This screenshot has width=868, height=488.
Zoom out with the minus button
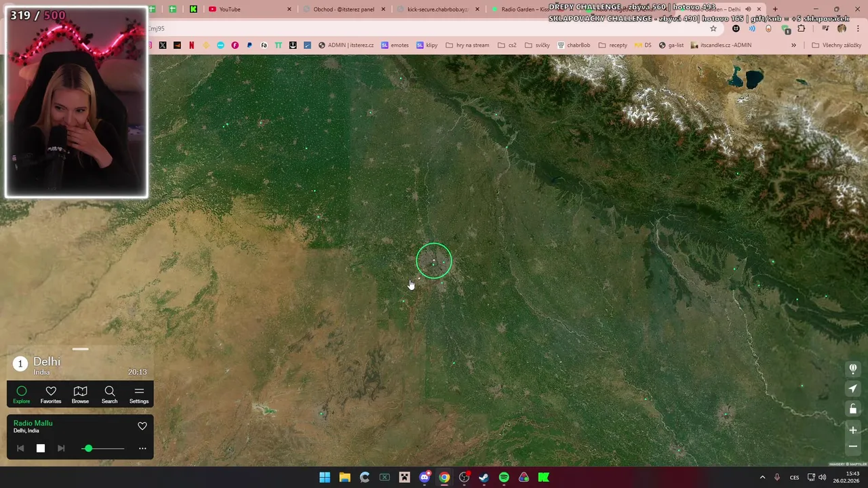[853, 446]
